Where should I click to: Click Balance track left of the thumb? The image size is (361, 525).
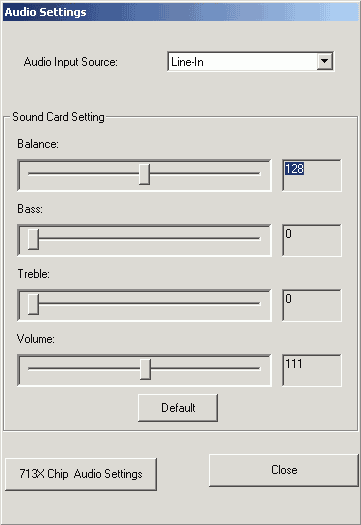pos(83,173)
